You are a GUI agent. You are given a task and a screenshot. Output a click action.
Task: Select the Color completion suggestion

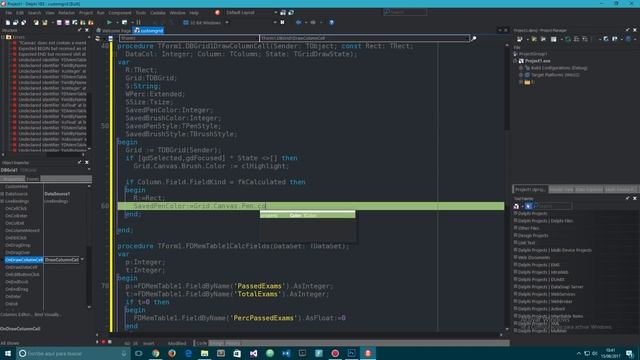[307, 215]
